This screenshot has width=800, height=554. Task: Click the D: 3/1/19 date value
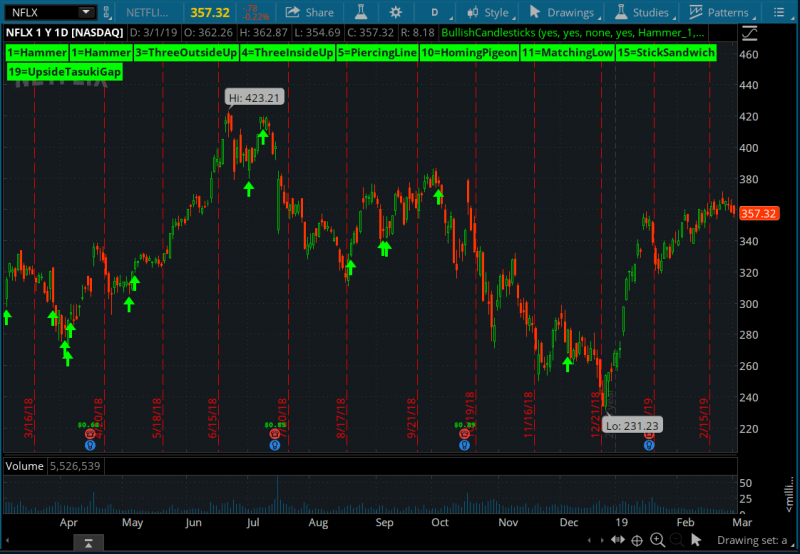pos(154,33)
